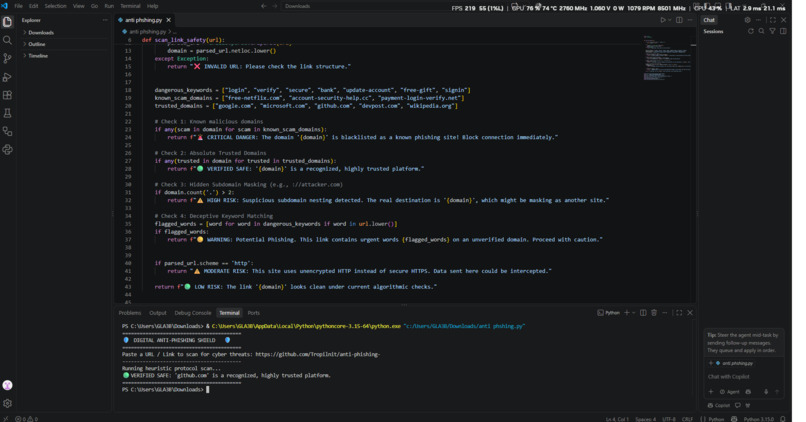Open the Accounts avatar menu
Screen dimensions: 806x422
coord(7,385)
